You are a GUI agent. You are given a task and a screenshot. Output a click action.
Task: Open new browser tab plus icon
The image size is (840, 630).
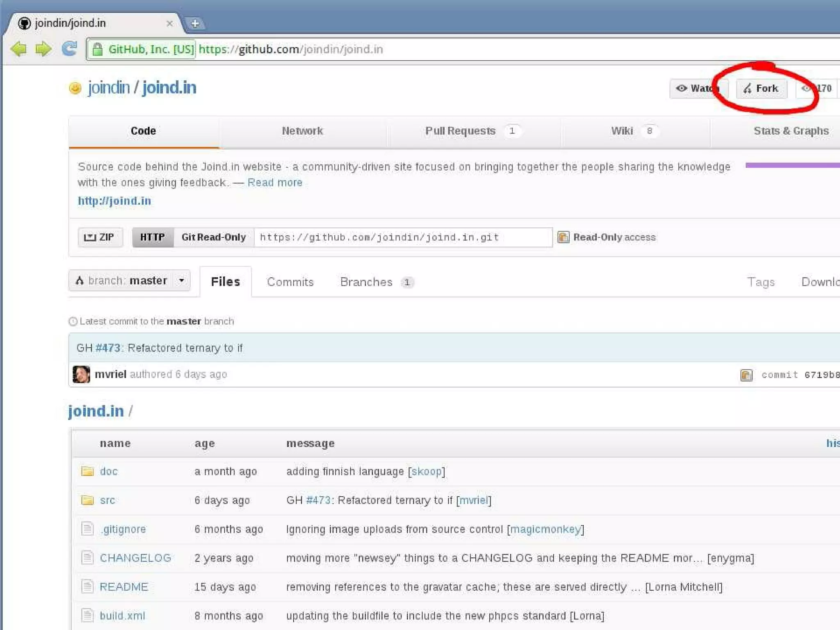click(x=195, y=23)
